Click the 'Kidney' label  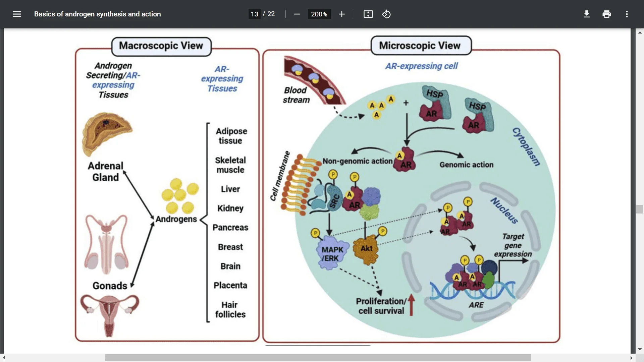230,208
